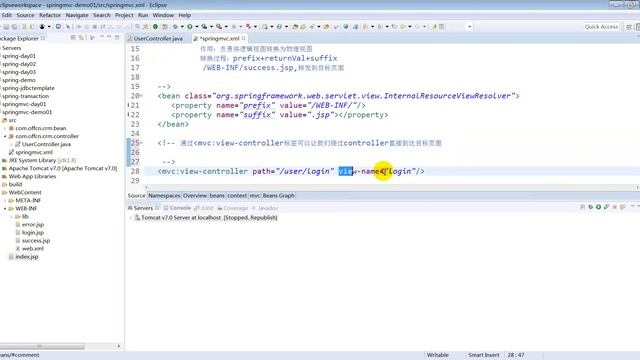This screenshot has width=640, height=360.
Task: Click the Quick Access search field
Action: coord(601,27)
